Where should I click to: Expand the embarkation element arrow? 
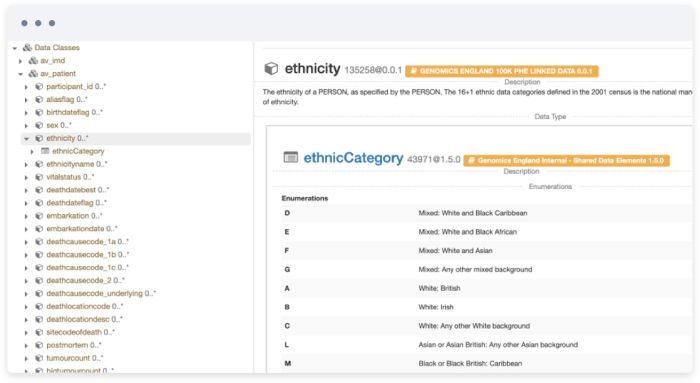point(26,216)
